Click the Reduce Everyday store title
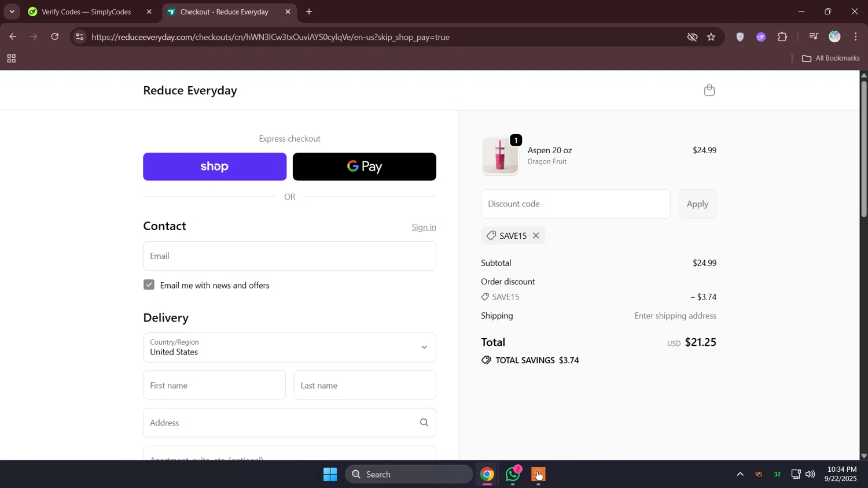This screenshot has width=868, height=488. pyautogui.click(x=190, y=90)
